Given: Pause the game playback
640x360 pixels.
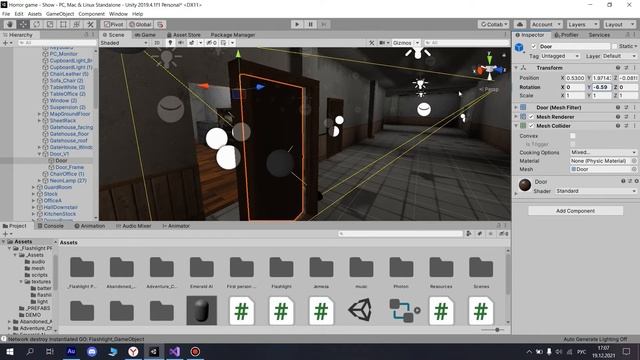Looking at the screenshot, I should (x=310, y=24).
